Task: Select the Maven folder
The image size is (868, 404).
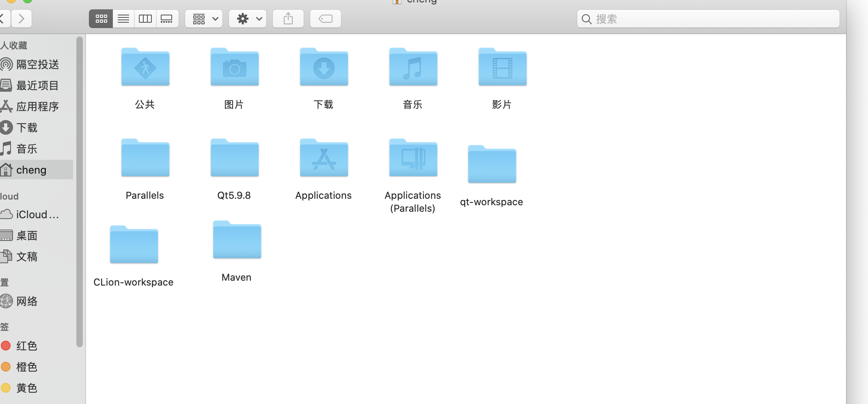Action: click(x=237, y=241)
